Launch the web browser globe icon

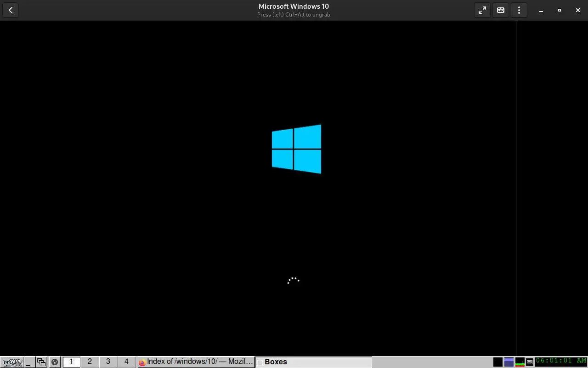[55, 362]
